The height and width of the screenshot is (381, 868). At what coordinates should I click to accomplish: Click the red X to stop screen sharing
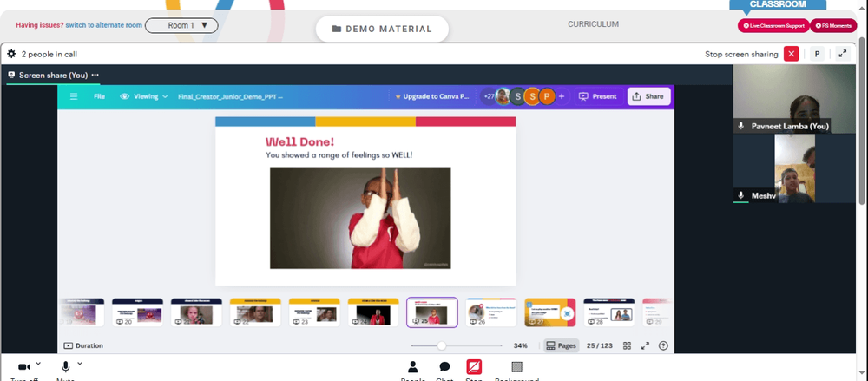click(x=792, y=54)
